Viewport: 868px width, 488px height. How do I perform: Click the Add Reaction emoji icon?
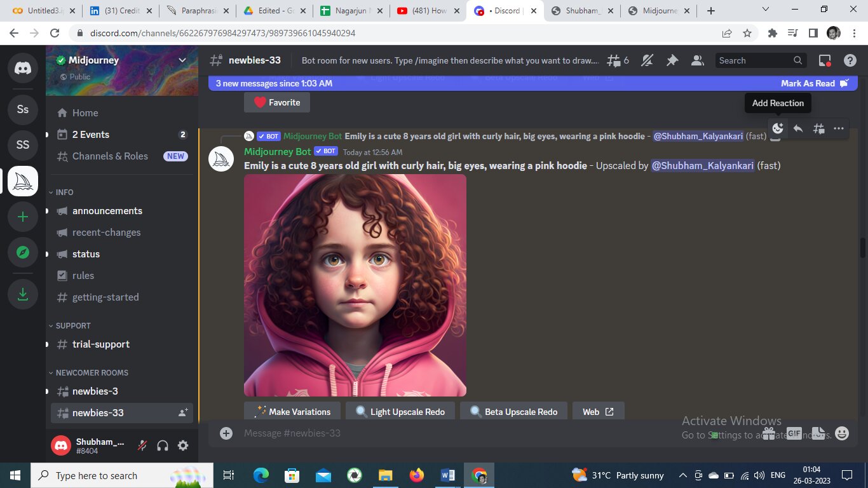[x=777, y=128]
